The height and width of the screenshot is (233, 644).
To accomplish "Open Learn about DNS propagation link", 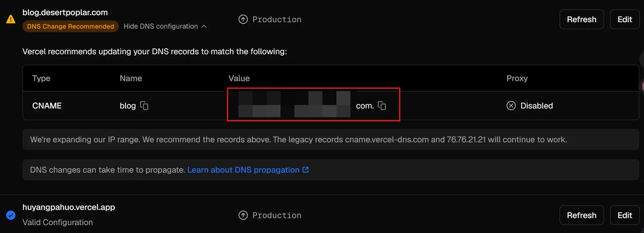I will [x=243, y=170].
